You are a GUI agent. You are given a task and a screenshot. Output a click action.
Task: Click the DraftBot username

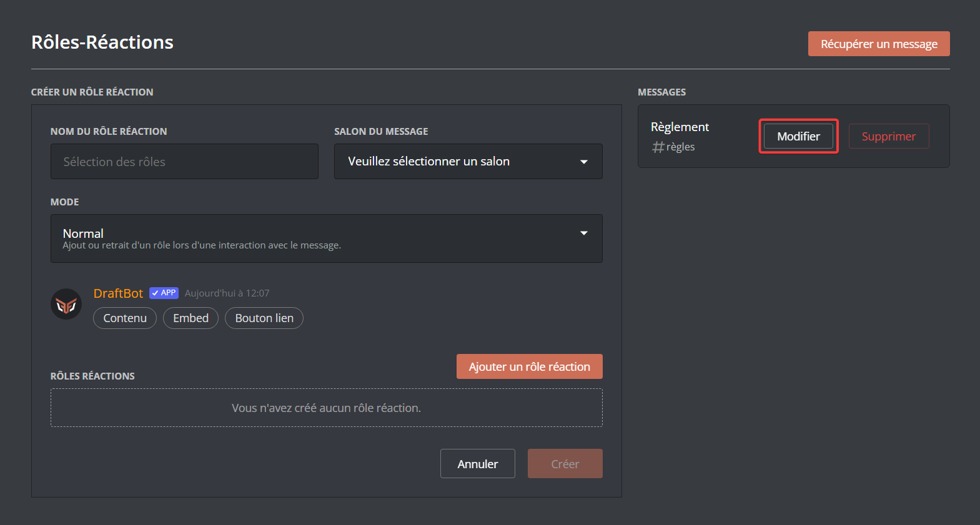coord(118,293)
